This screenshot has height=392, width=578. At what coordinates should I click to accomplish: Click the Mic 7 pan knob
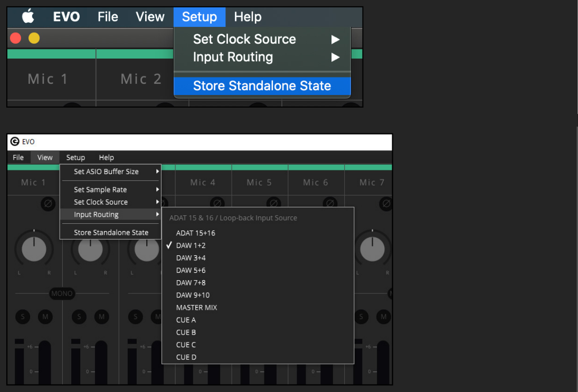pos(372,249)
